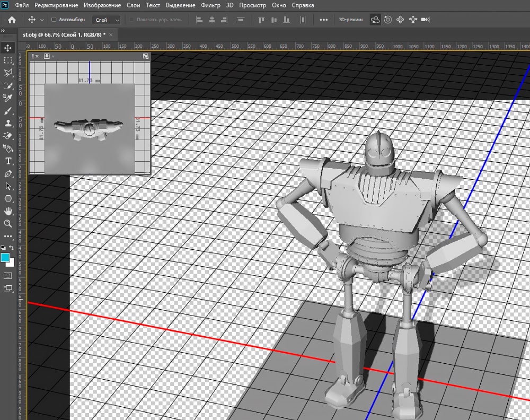This screenshot has width=530, height=420.
Task: Click the 3D orbit camera mode icon
Action: (x=375, y=20)
